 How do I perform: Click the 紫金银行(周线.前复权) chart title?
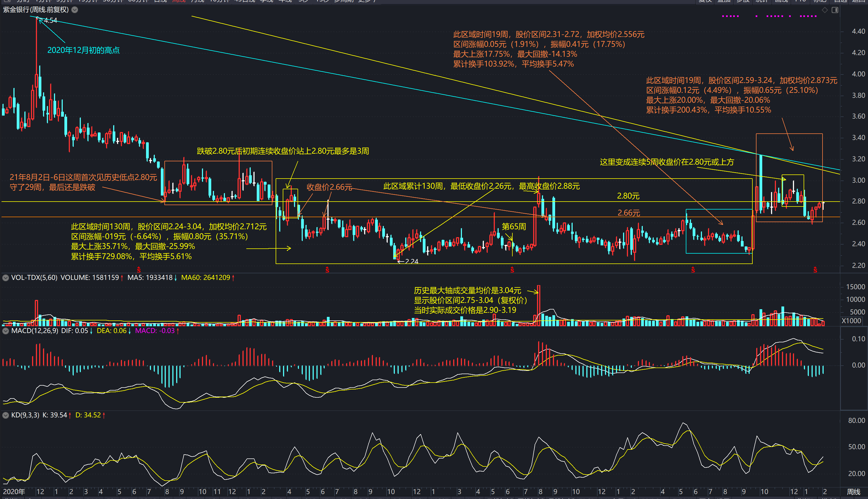(x=36, y=10)
